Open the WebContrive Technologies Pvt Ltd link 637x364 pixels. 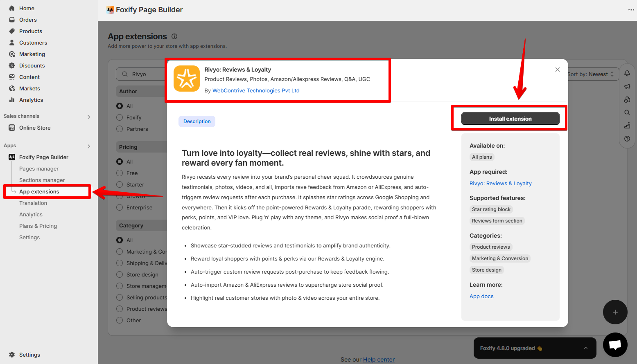tap(256, 90)
